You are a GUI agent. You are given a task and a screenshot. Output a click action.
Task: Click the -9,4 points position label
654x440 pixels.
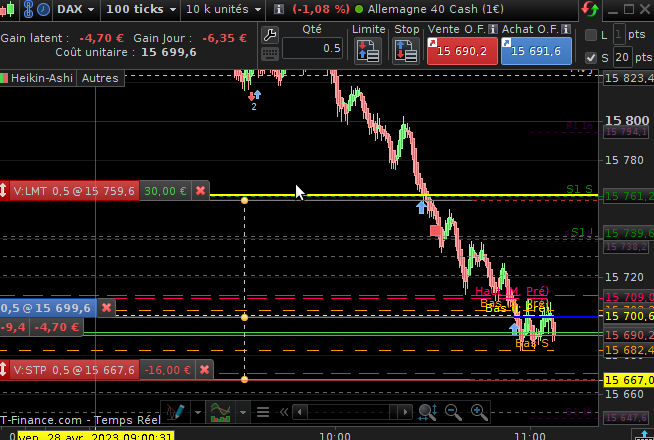click(13, 327)
